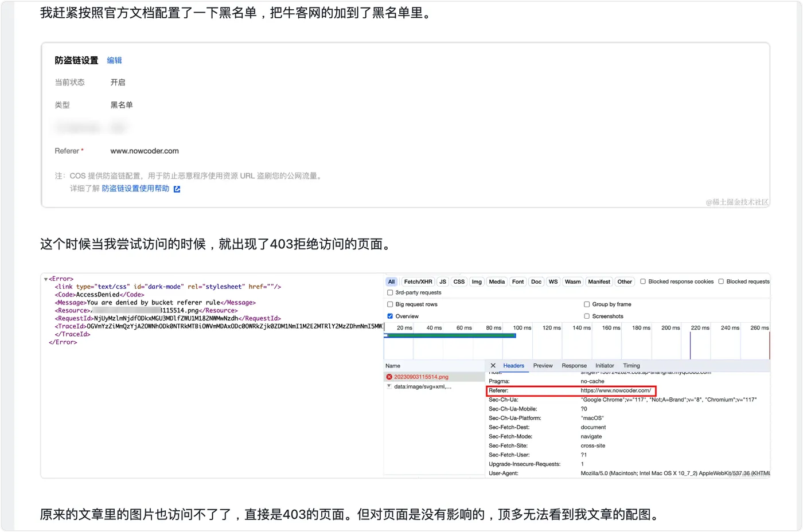Select the Img filter button

(477, 281)
